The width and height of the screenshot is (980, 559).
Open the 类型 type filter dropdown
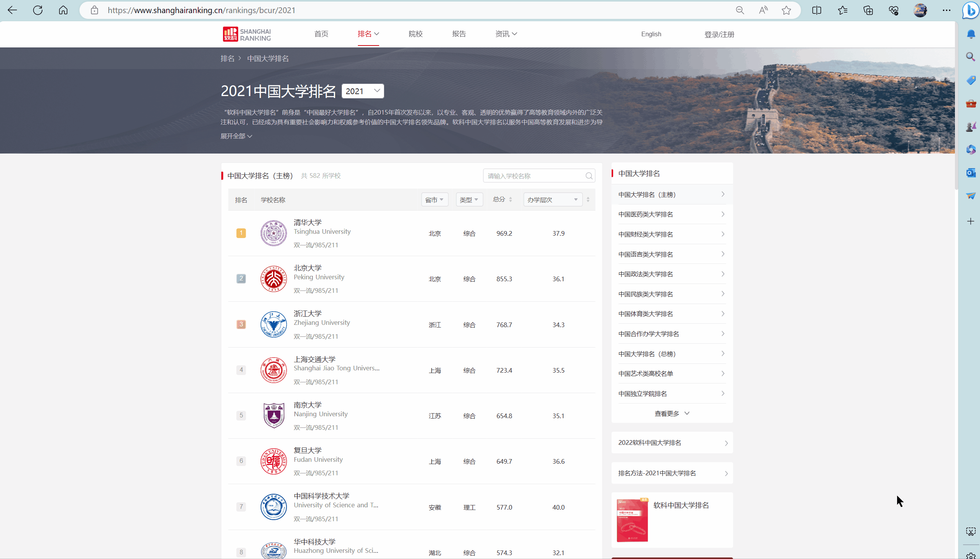point(469,199)
